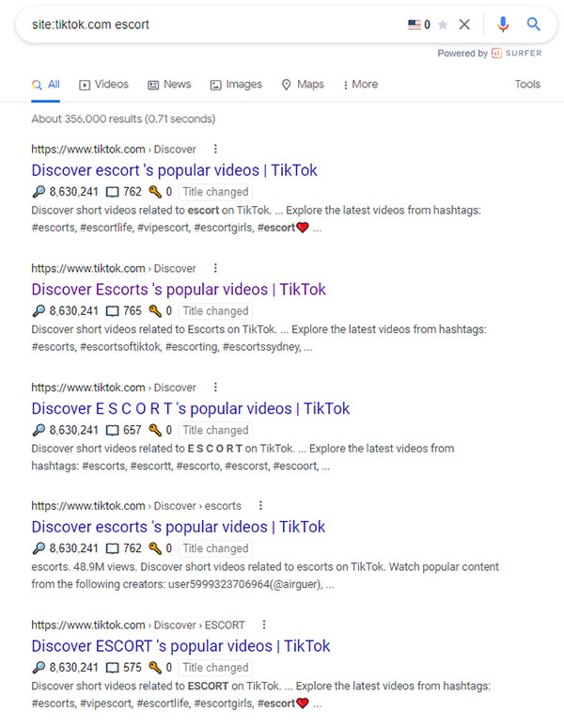Click word count icon under third result
The width and height of the screenshot is (564, 728).
113,430
